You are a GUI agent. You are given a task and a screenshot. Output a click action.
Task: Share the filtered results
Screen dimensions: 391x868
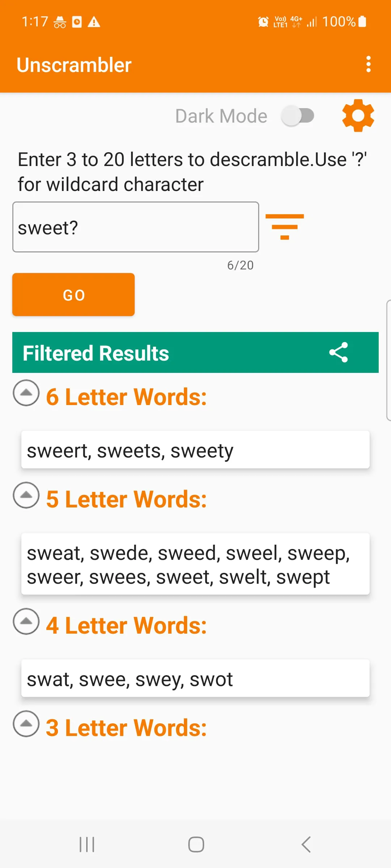pyautogui.click(x=339, y=352)
